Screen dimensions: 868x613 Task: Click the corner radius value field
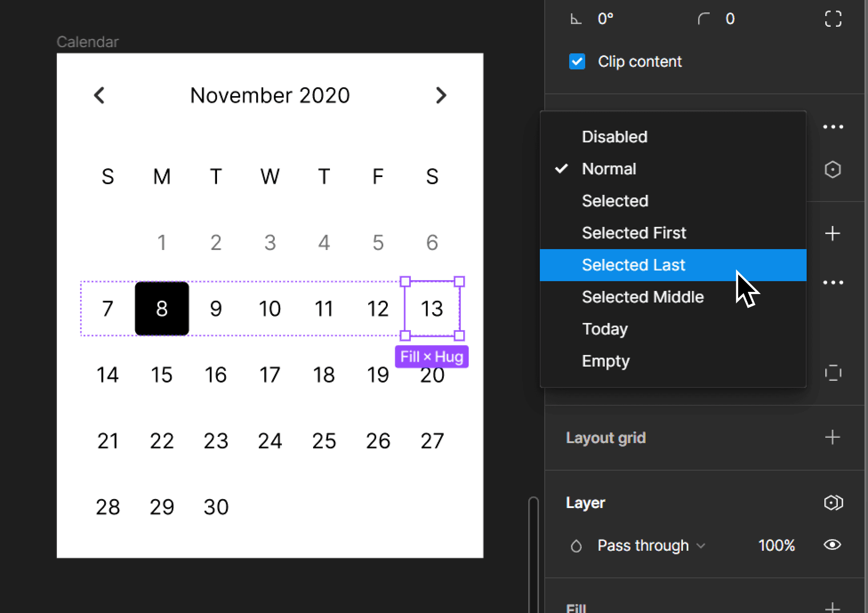coord(730,19)
